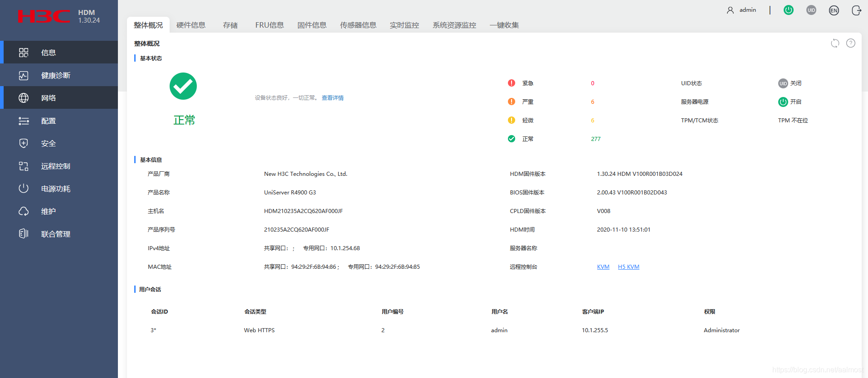Open the 固件信息 tab

tap(312, 25)
